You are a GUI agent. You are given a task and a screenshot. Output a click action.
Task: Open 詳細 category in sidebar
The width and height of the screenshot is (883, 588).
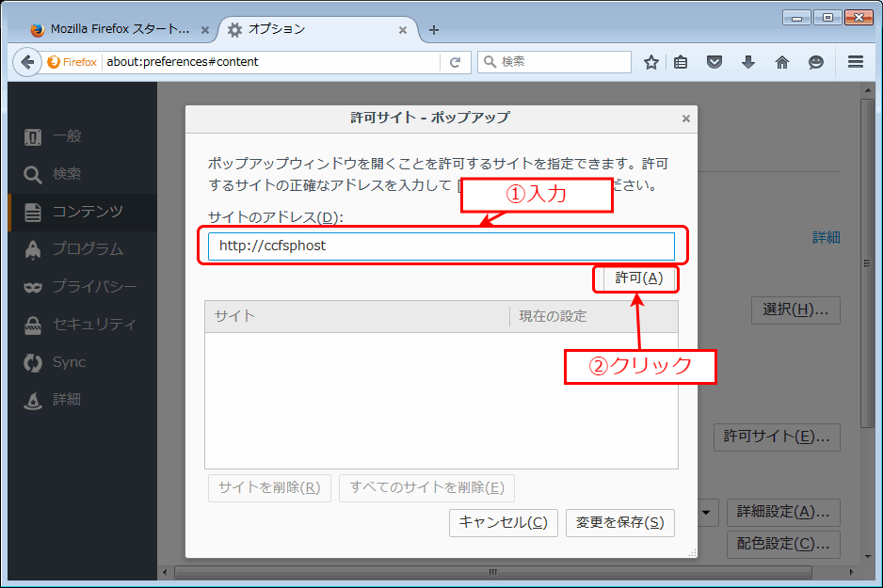83,400
